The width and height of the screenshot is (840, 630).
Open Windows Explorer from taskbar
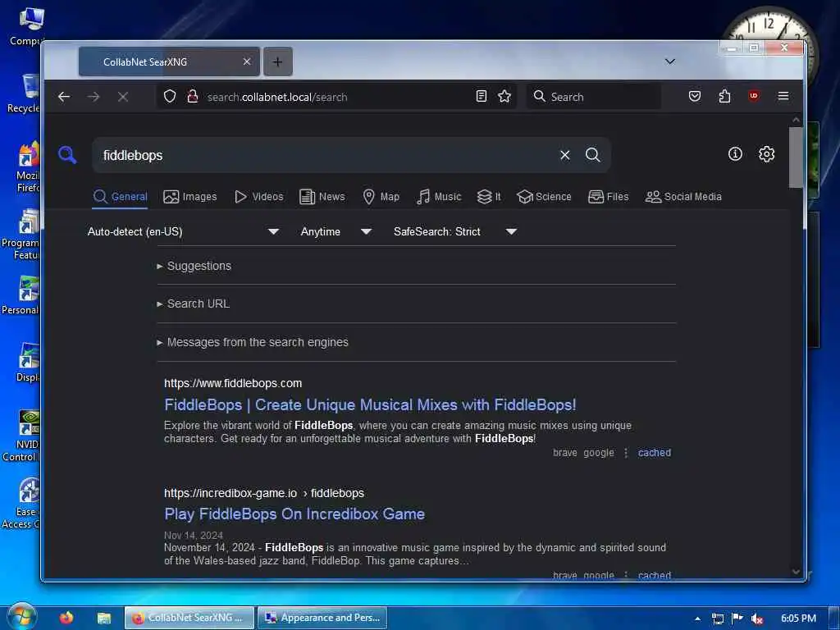tap(104, 619)
